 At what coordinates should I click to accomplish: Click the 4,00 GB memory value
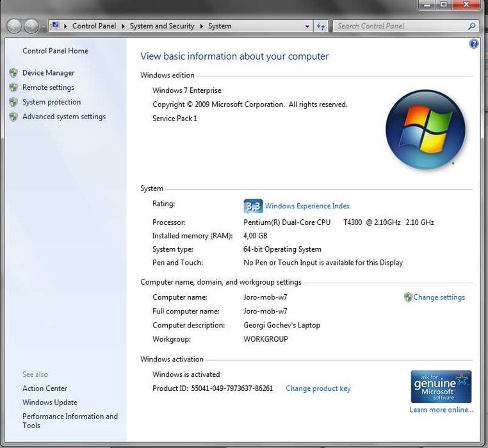(x=255, y=235)
